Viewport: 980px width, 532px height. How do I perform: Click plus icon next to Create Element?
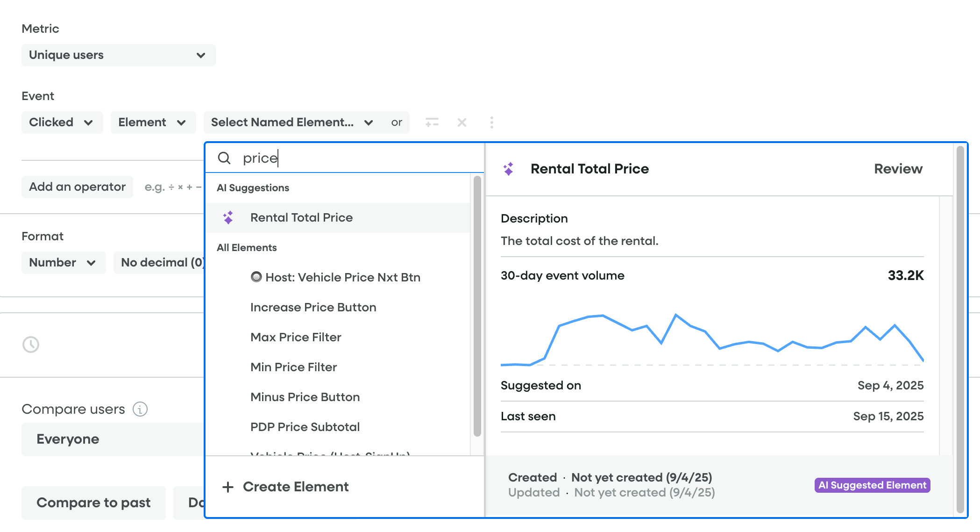coord(227,487)
